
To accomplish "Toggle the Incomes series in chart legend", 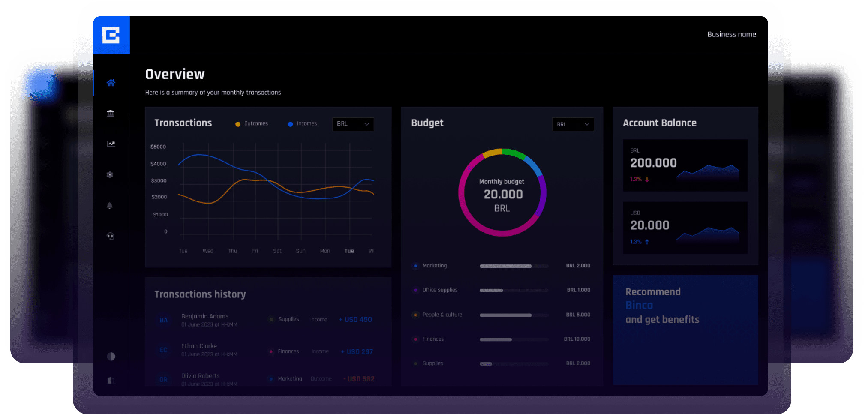I will tap(303, 124).
